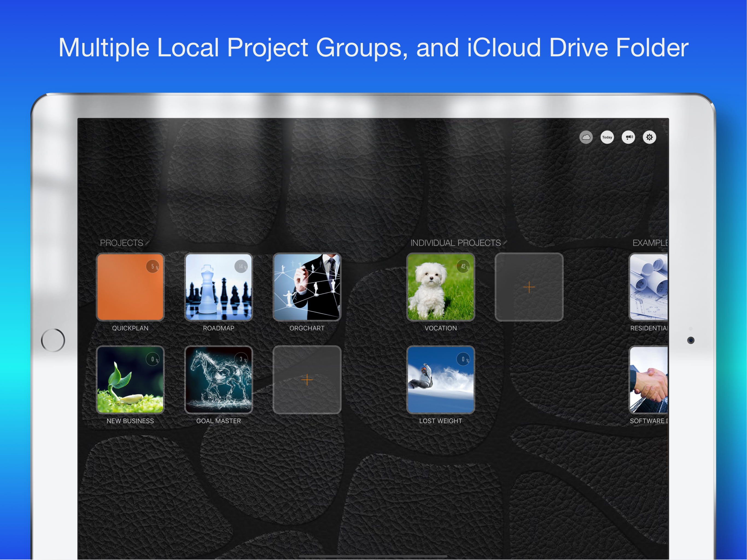Click the megaphone announcements icon
This screenshot has width=747, height=560.
coord(628,137)
